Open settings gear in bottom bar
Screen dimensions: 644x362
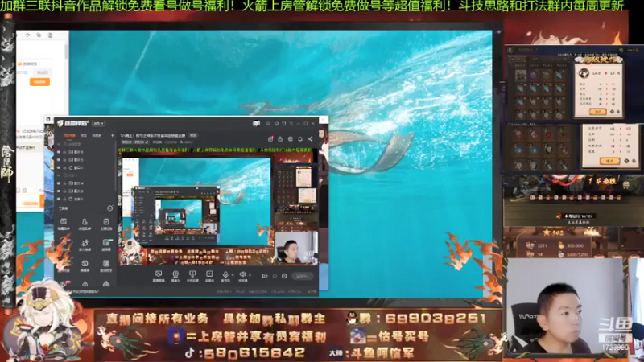pyautogui.click(x=284, y=276)
